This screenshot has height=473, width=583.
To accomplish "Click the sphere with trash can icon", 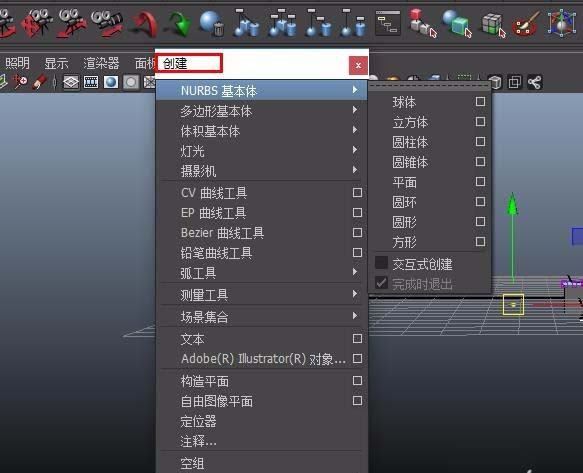I will (212, 23).
